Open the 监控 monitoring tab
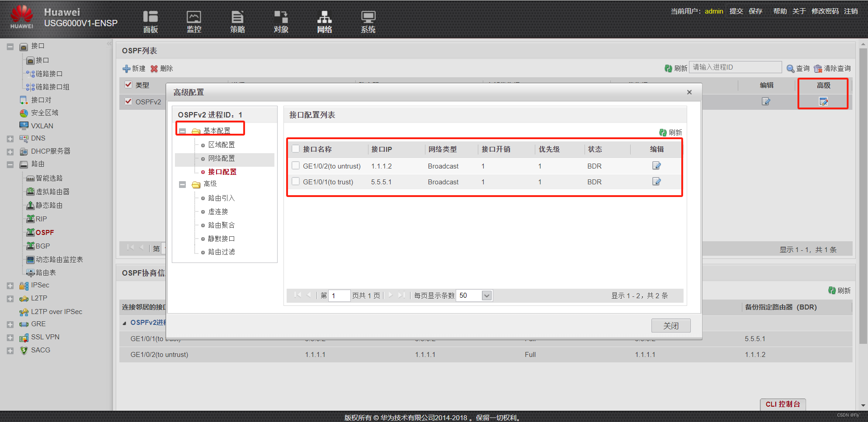The image size is (868, 422). click(194, 22)
